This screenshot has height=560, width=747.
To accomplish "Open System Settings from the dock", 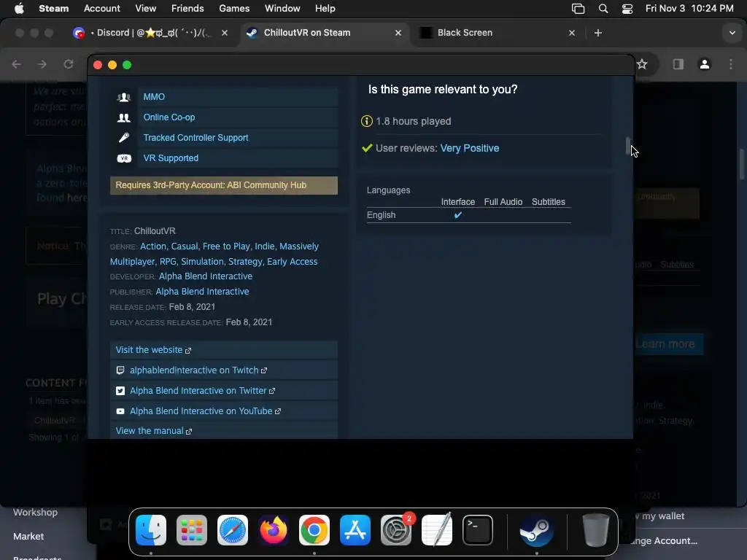I will pos(396,530).
